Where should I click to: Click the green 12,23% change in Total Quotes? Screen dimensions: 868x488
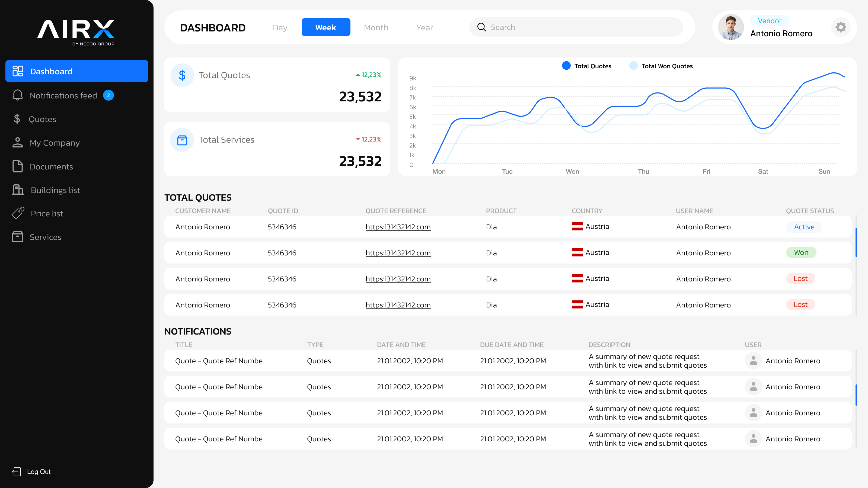tap(369, 75)
